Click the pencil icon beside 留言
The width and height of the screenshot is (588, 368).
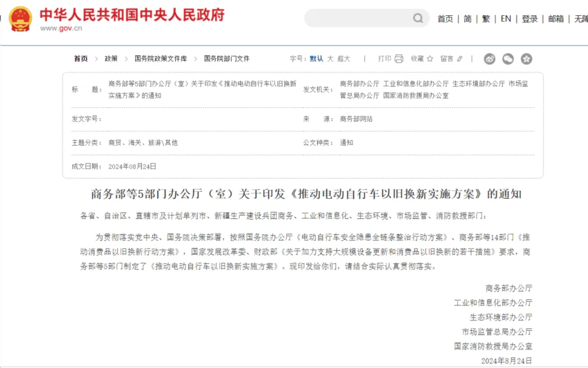pos(460,59)
